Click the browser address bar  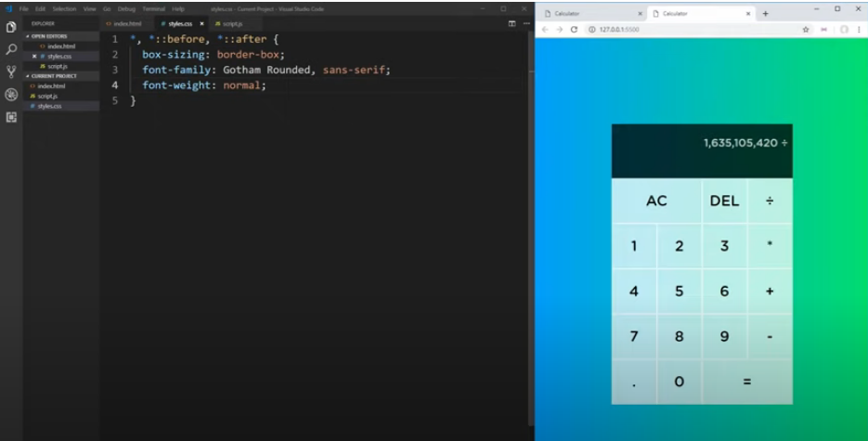[x=687, y=30]
